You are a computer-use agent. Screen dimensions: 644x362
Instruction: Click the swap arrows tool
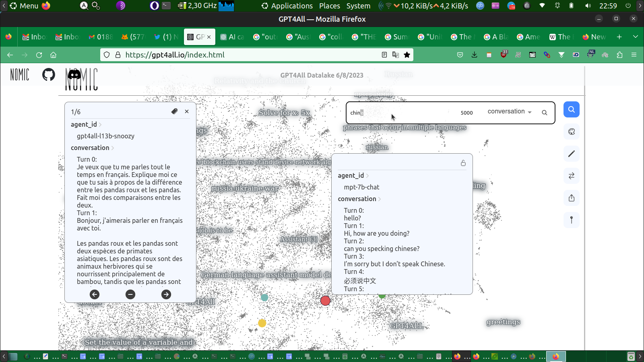[x=572, y=176]
